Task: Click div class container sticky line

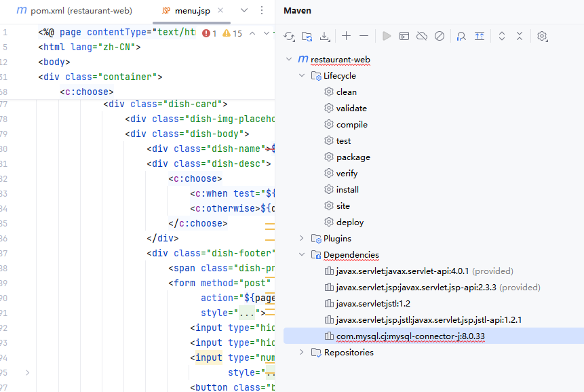Action: (100, 77)
